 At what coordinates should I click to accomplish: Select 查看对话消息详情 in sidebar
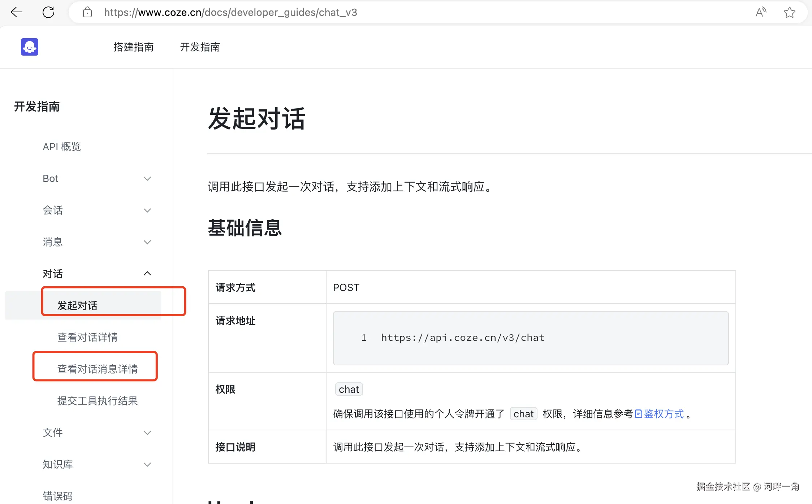click(x=97, y=369)
